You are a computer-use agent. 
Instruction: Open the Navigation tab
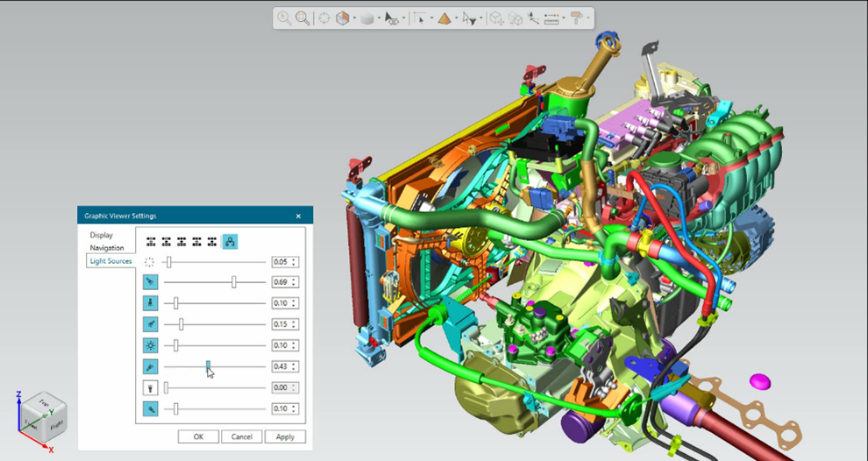pos(107,247)
